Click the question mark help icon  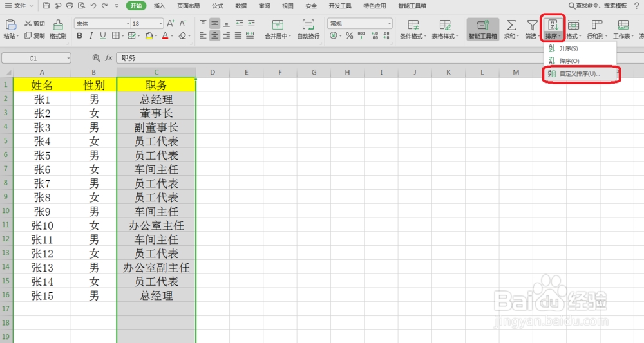click(x=637, y=5)
